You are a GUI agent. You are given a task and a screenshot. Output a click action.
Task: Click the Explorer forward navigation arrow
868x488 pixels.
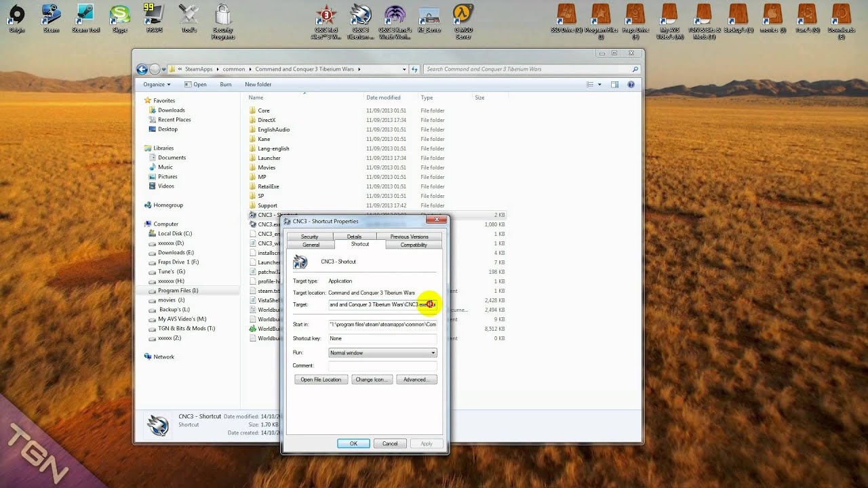coord(155,69)
